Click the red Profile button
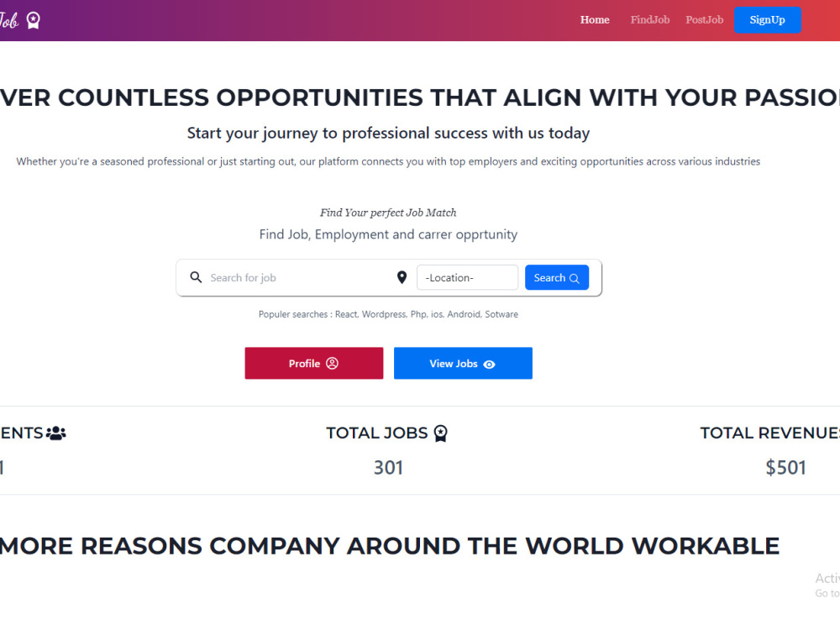Image resolution: width=840 pixels, height=630 pixels. [x=313, y=363]
